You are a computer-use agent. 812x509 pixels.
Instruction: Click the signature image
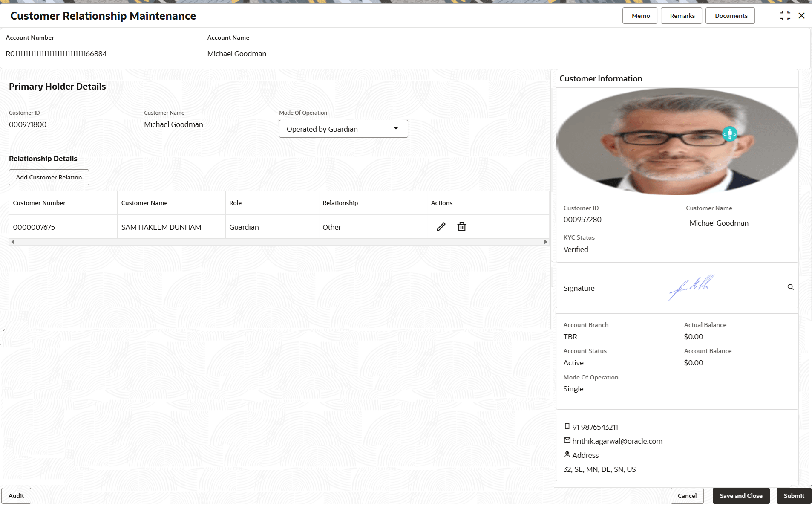click(x=691, y=287)
